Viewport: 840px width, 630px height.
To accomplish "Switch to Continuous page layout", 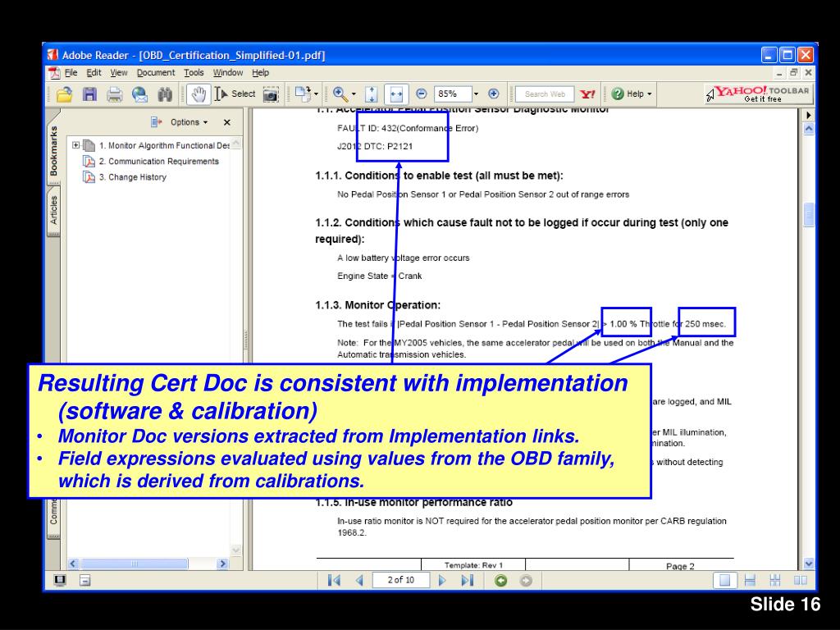I will [750, 580].
